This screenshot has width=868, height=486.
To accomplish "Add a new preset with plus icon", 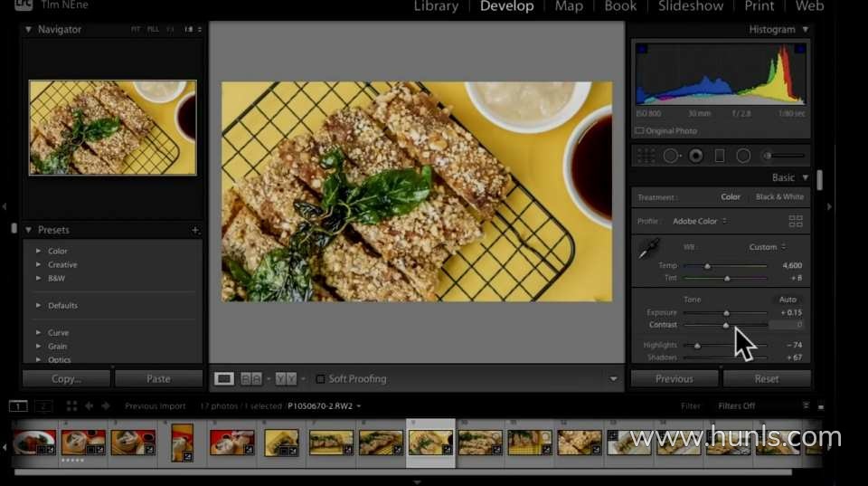I will coord(195,231).
